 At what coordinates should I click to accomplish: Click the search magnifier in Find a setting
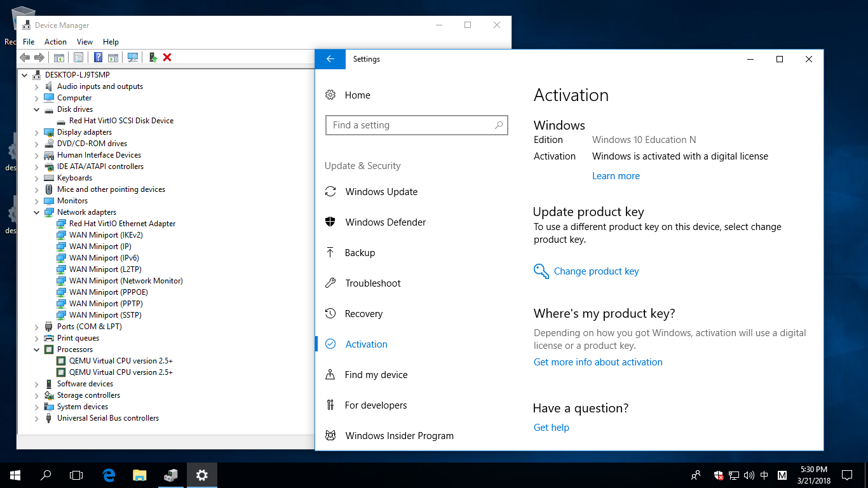(499, 125)
